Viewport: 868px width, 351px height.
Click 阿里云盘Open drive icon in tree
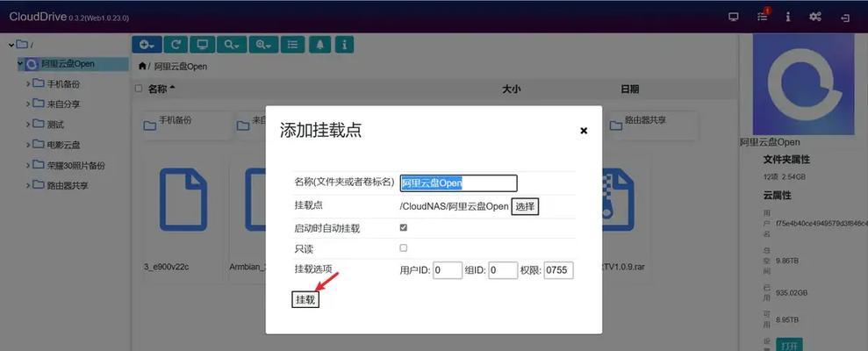click(x=32, y=64)
